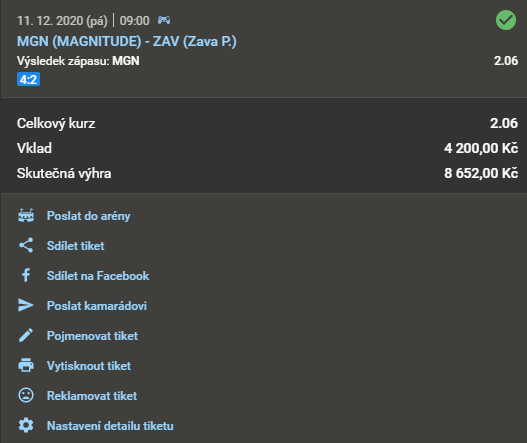Click the green winning ticket checkmark icon
The height and width of the screenshot is (443, 527).
click(505, 20)
